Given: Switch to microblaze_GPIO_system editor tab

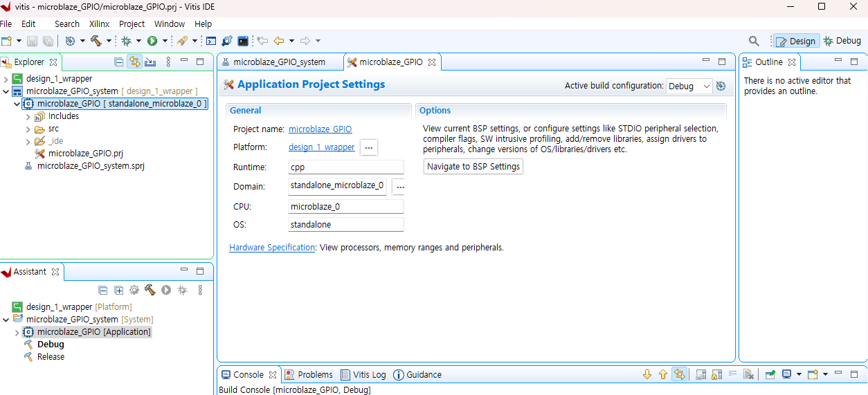Looking at the screenshot, I should pyautogui.click(x=280, y=62).
